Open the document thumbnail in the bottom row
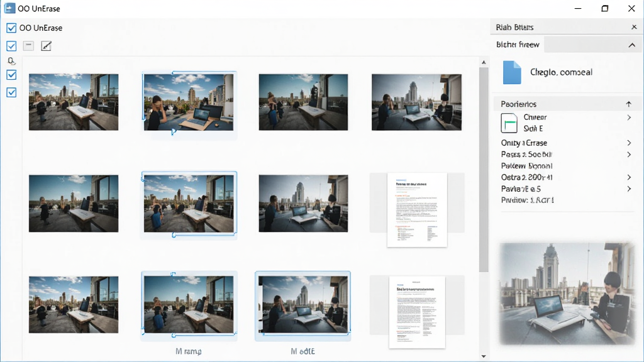The width and height of the screenshot is (644, 362). tap(417, 312)
